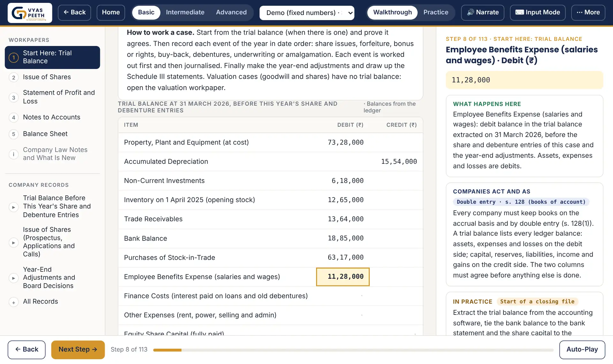
Task: Select Walkthrough mode
Action: click(x=392, y=12)
